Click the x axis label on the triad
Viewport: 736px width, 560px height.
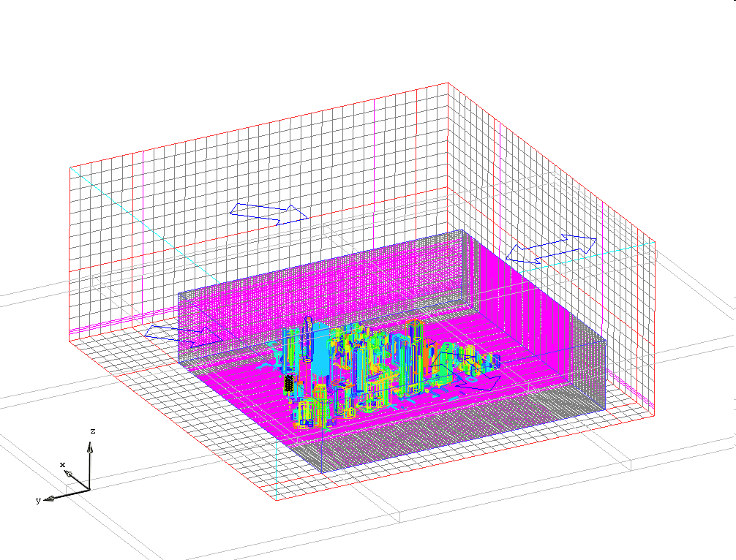pos(62,465)
